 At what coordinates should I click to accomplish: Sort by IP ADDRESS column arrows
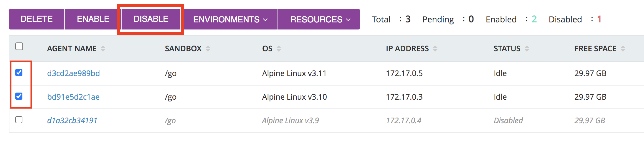pyautogui.click(x=435, y=49)
